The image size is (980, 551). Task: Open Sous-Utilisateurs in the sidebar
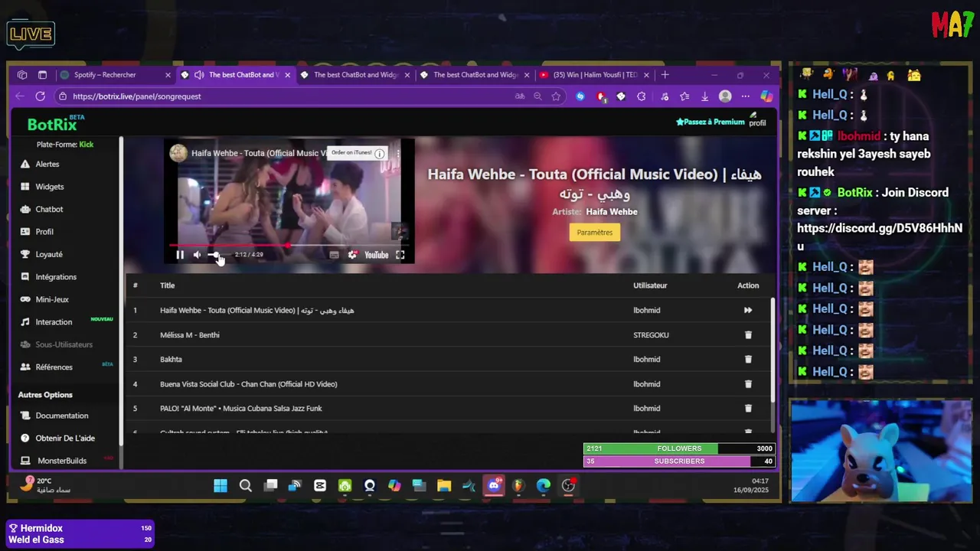64,344
